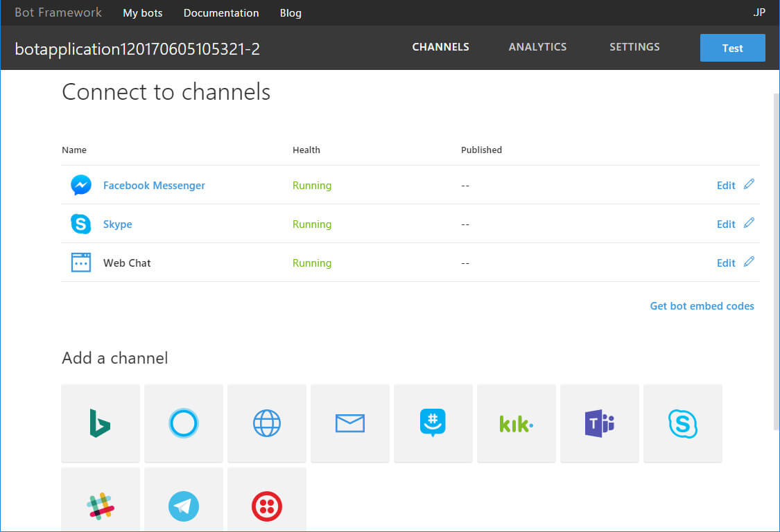Open the Channels tab

441,46
